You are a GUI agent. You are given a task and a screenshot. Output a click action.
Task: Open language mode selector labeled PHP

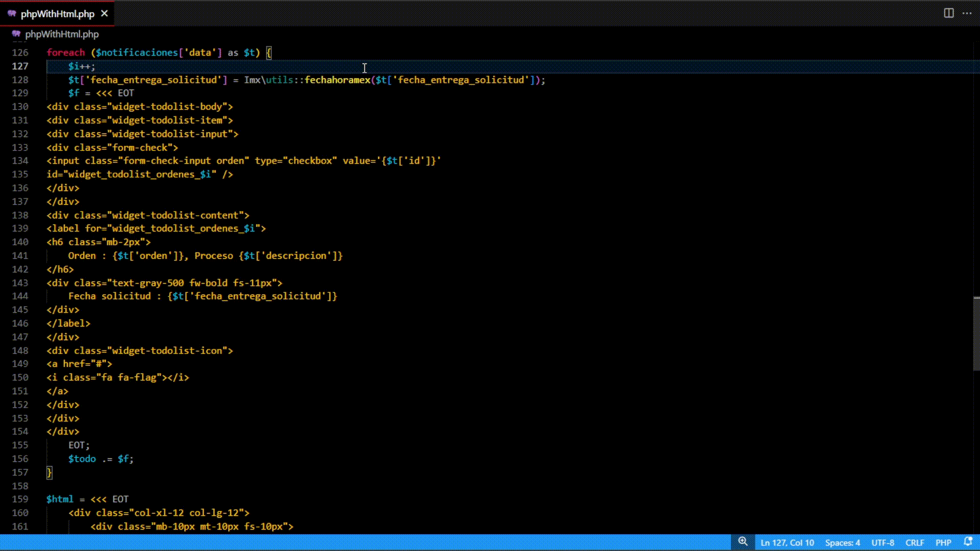pos(943,542)
